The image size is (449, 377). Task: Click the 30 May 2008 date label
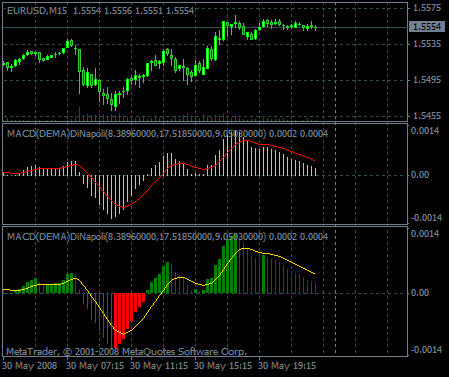(30, 366)
